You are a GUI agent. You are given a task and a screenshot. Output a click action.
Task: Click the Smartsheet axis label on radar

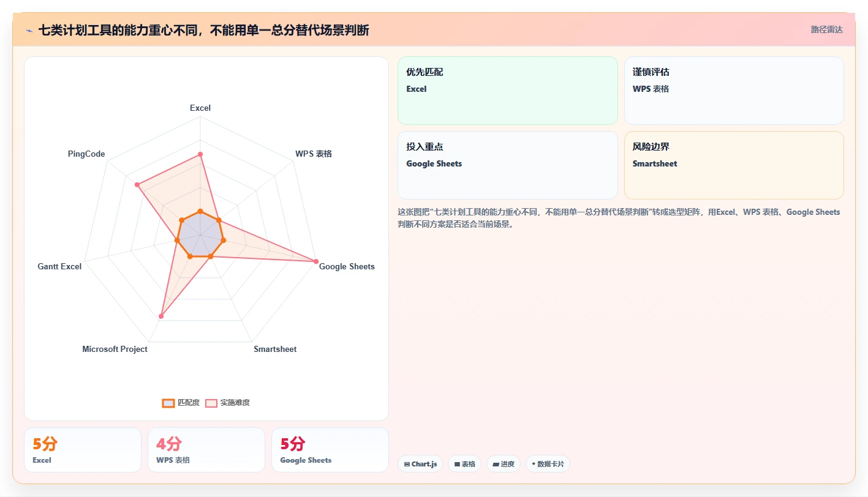(275, 349)
